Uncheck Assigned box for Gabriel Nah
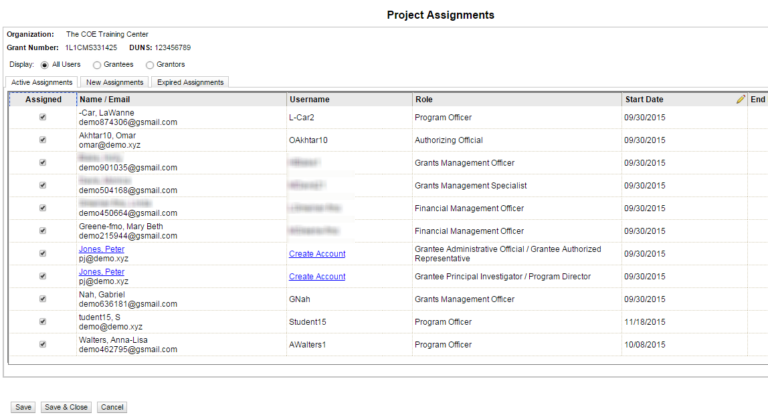This screenshot has height=417, width=768. click(42, 299)
